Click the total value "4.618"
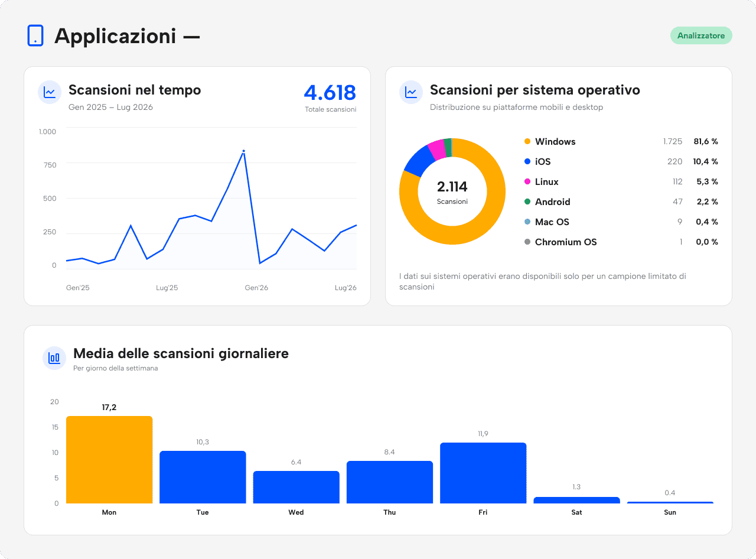 (x=330, y=93)
